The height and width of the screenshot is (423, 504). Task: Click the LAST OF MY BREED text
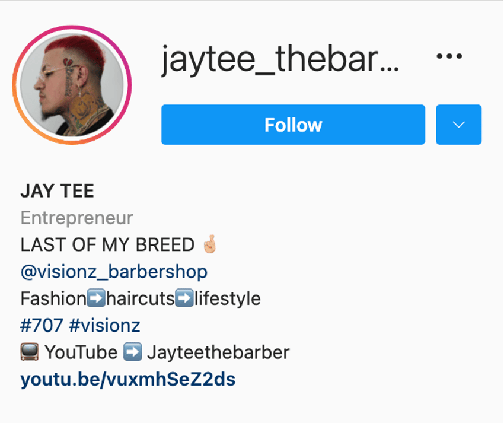point(108,245)
